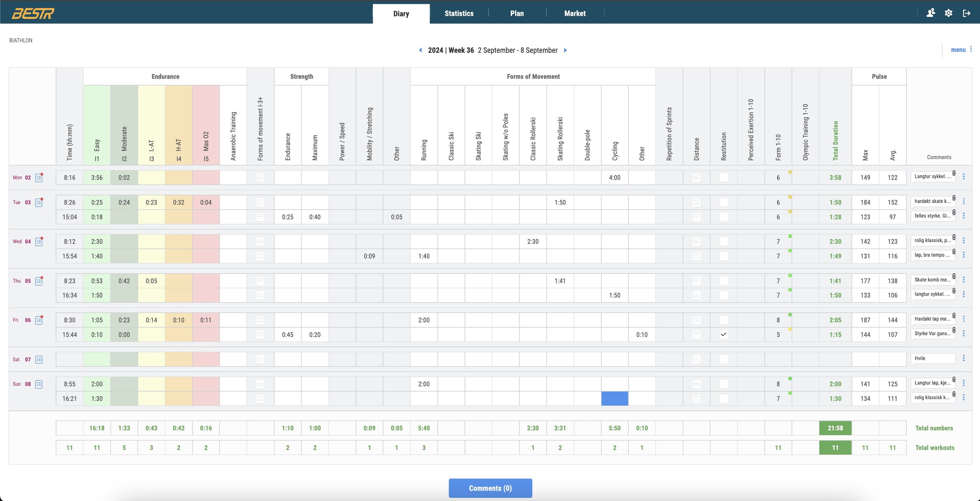Click the paperclip attachment beside 'Langtur sykkel' comment

tap(953, 174)
